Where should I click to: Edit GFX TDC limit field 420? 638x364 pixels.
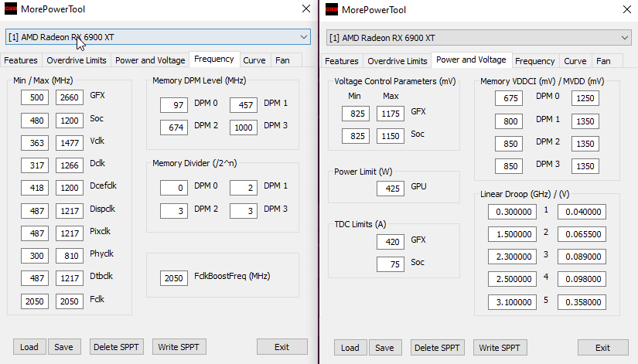tap(391, 242)
